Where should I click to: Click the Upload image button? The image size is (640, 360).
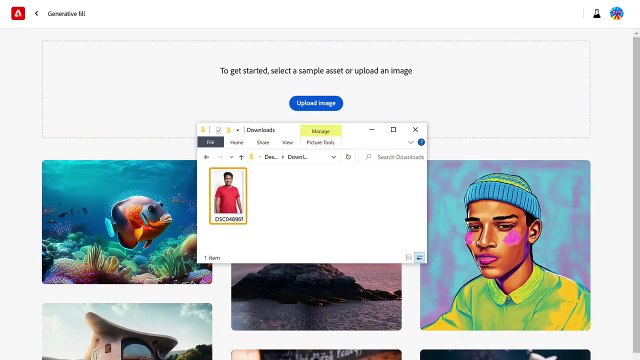[x=316, y=103]
